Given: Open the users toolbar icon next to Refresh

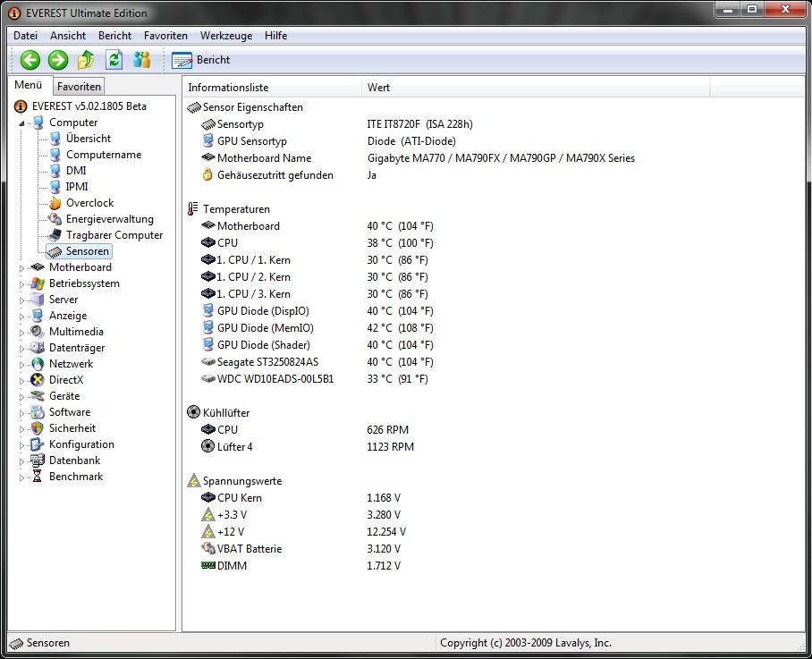Looking at the screenshot, I should [141, 60].
